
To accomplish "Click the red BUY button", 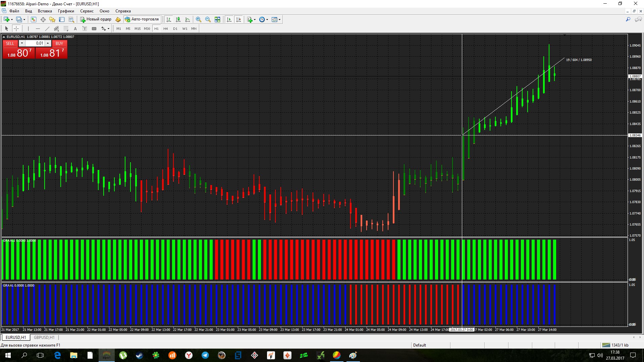I will [59, 44].
